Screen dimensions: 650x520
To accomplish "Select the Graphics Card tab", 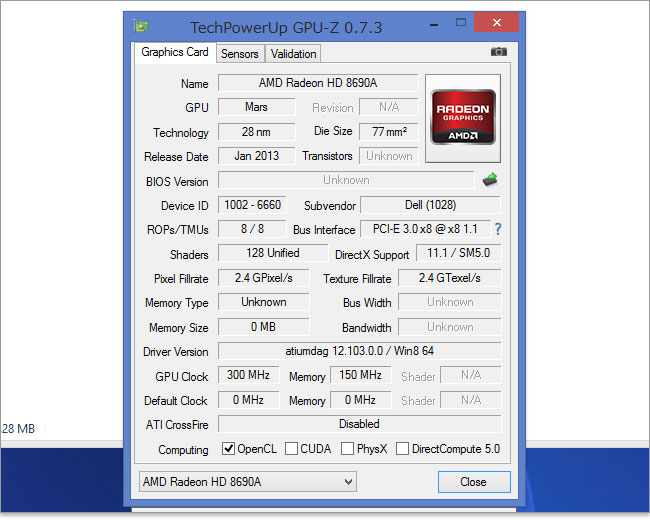I will click(175, 52).
